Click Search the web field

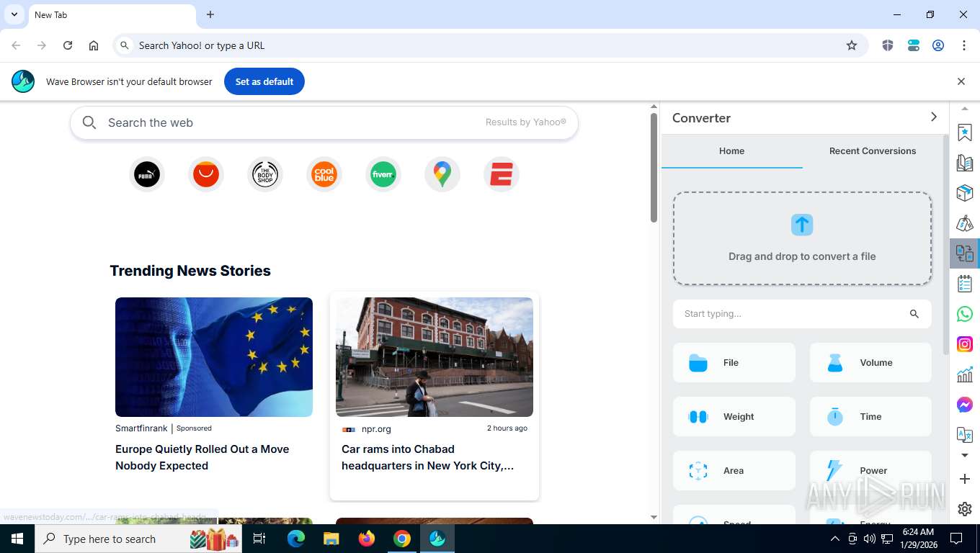click(x=324, y=122)
